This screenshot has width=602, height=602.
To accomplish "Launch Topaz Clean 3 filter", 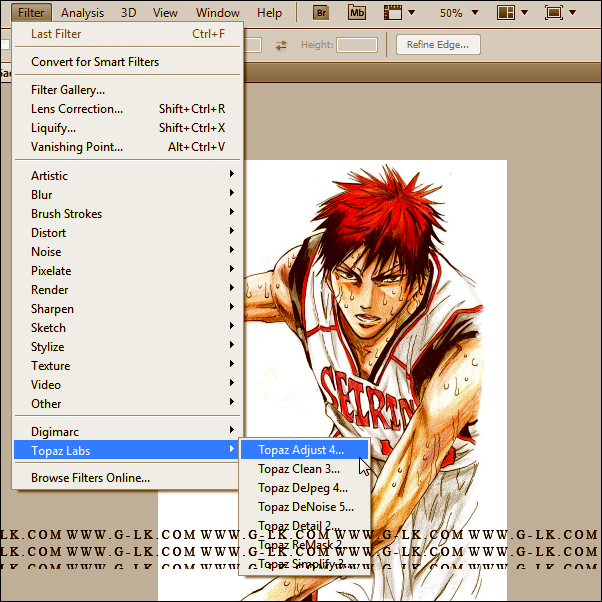I will [x=304, y=469].
